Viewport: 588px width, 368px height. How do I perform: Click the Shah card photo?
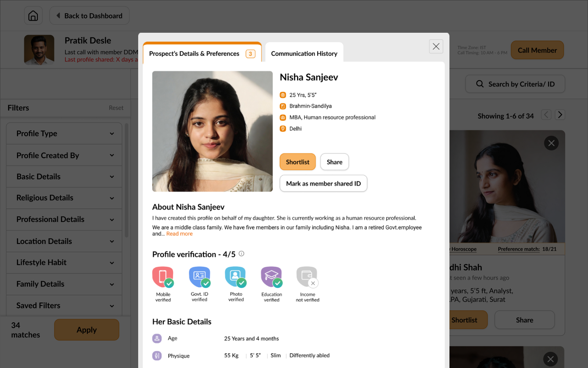point(507,187)
